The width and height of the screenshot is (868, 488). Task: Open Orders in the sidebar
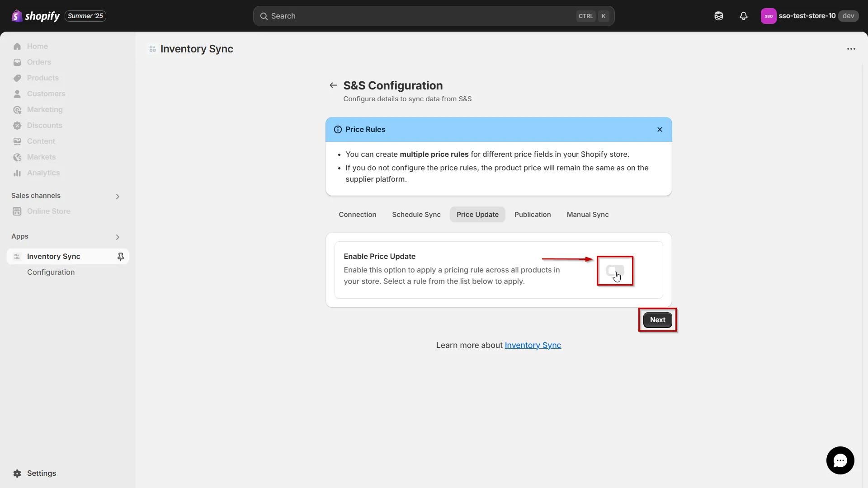click(x=39, y=62)
